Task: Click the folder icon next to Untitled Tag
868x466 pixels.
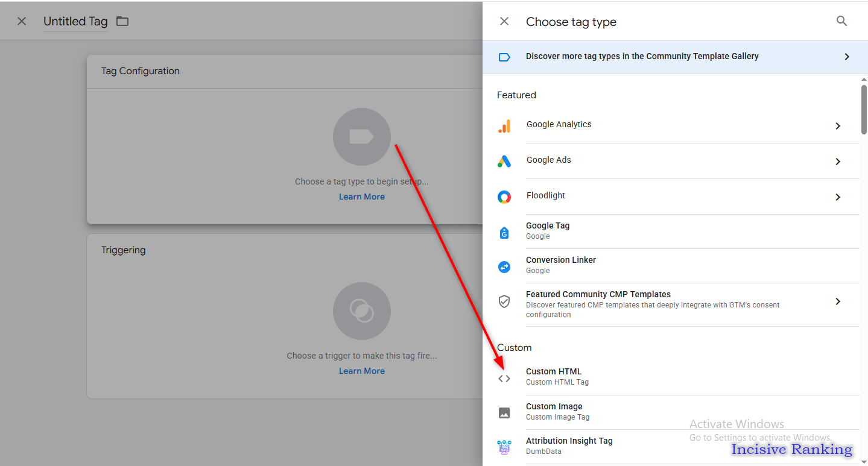Action: point(122,21)
